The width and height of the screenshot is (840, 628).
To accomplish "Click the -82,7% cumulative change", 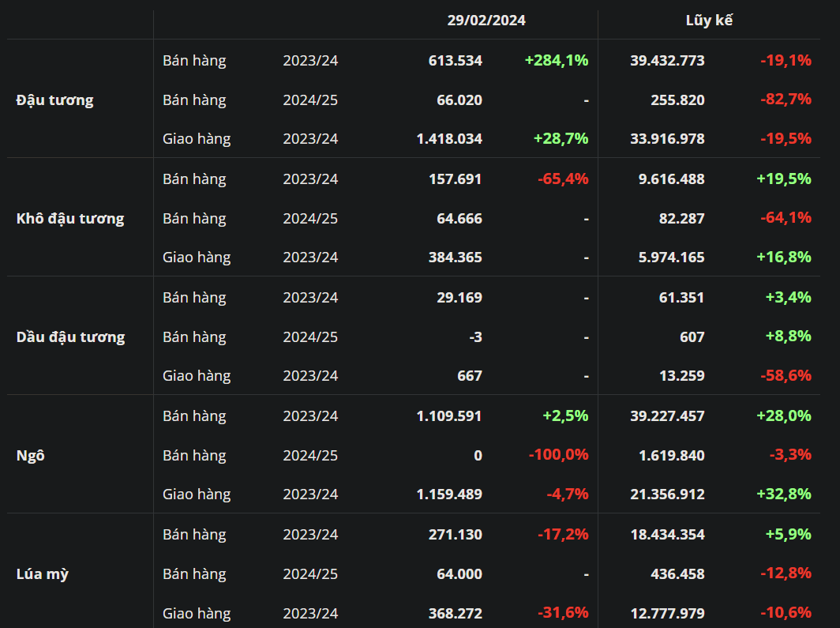I will pos(785,100).
